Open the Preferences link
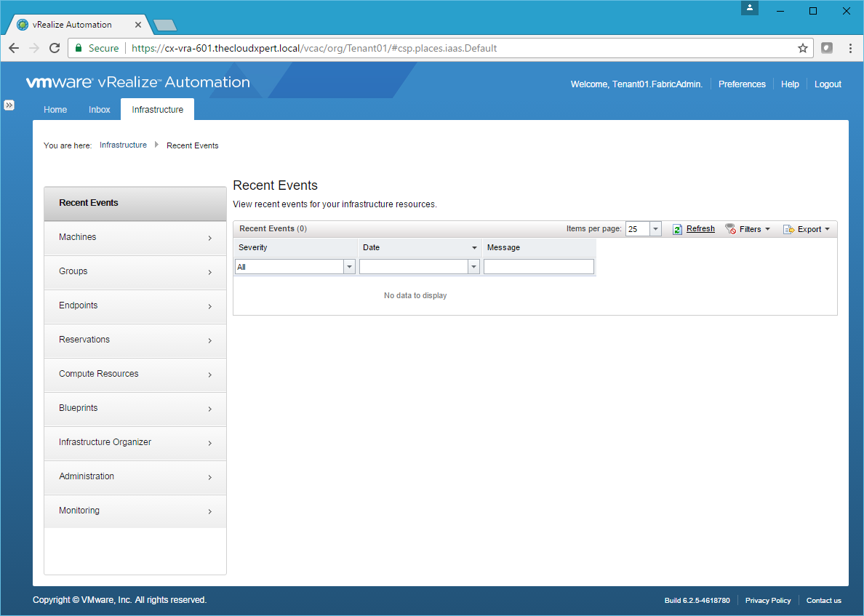This screenshot has width=864, height=616. point(742,84)
